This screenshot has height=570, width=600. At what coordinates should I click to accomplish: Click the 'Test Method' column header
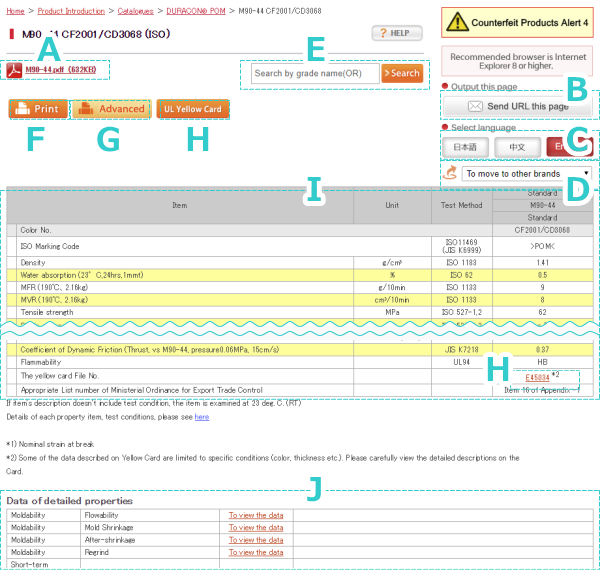click(x=461, y=205)
